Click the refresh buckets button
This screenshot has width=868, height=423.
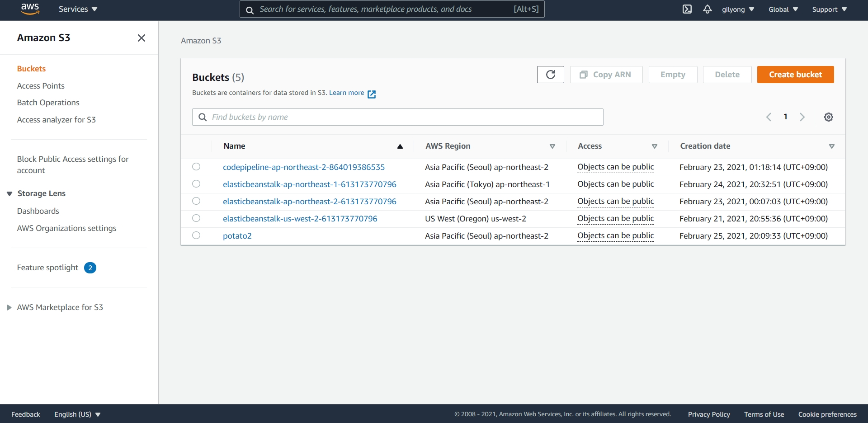[551, 75]
